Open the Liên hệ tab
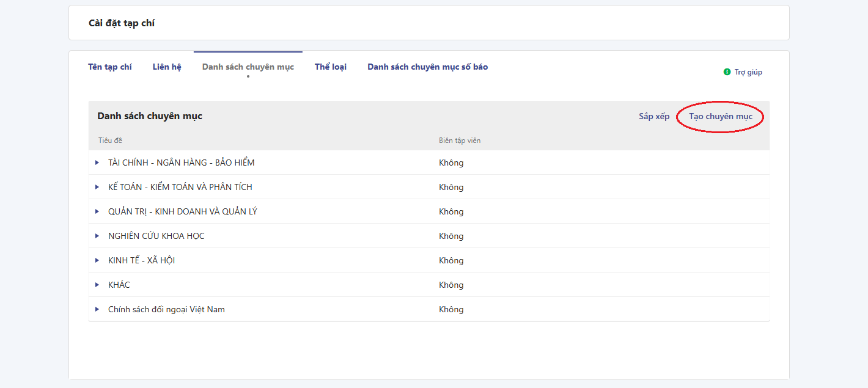The image size is (868, 388). click(167, 67)
